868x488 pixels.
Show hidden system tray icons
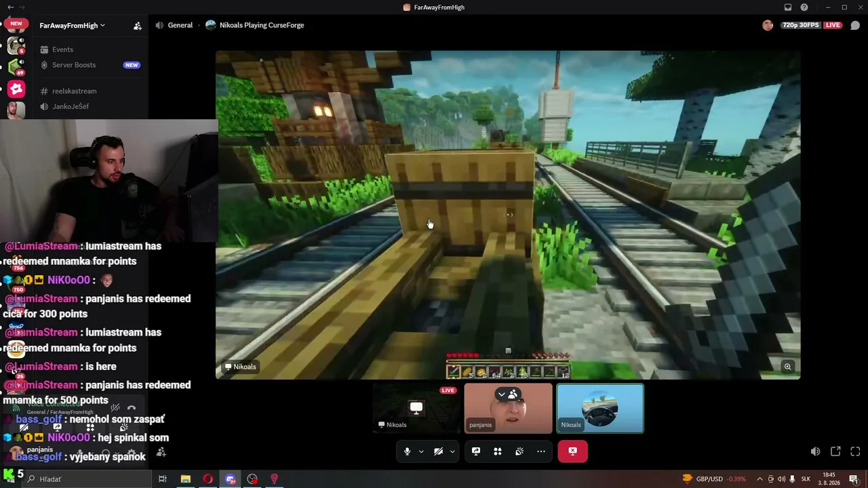[x=759, y=479]
